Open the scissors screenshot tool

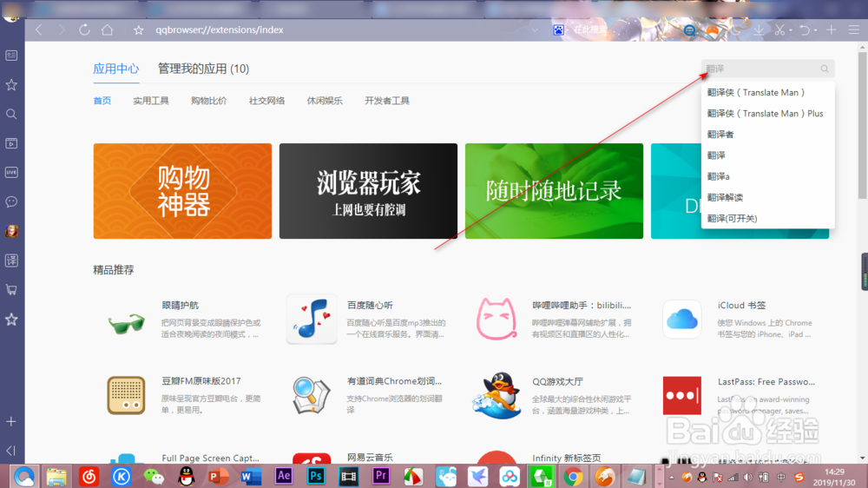click(x=779, y=30)
